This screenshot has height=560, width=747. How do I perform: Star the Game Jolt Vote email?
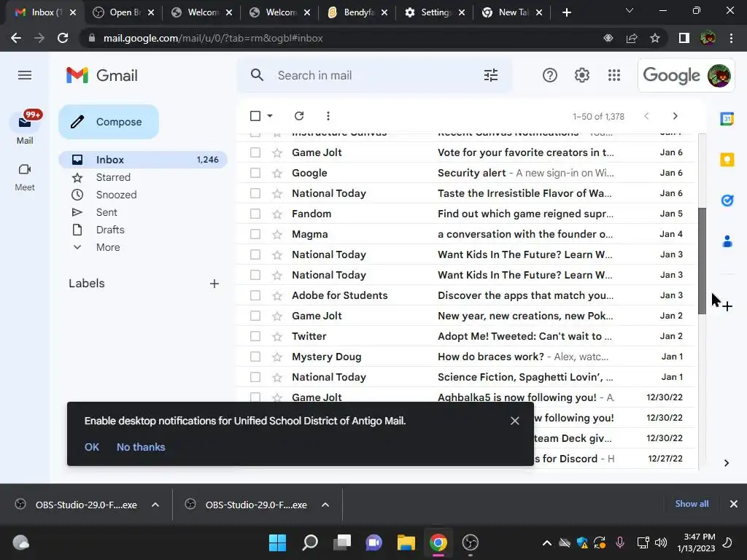tap(277, 152)
